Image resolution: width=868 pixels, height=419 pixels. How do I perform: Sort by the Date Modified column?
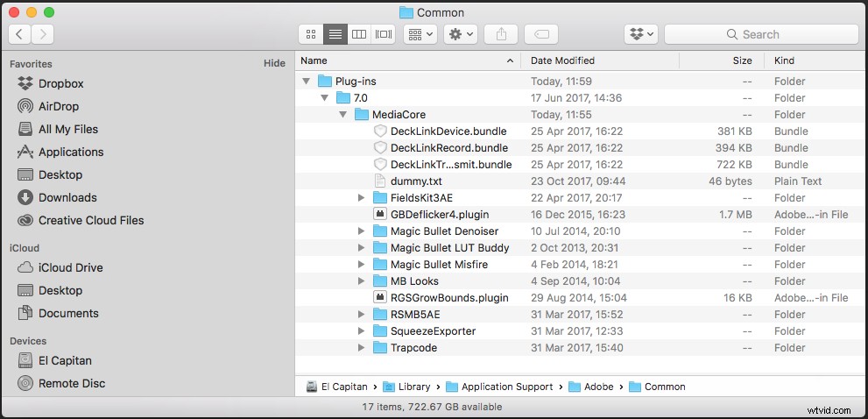point(600,60)
